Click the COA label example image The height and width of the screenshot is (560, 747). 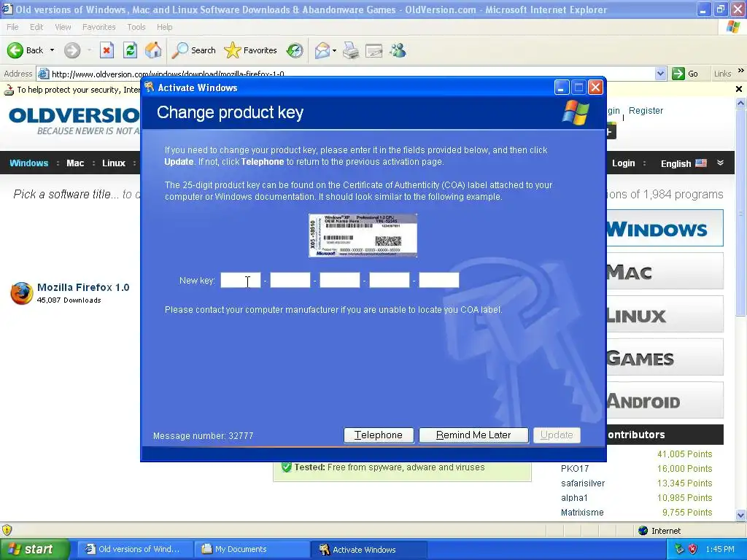(x=363, y=236)
